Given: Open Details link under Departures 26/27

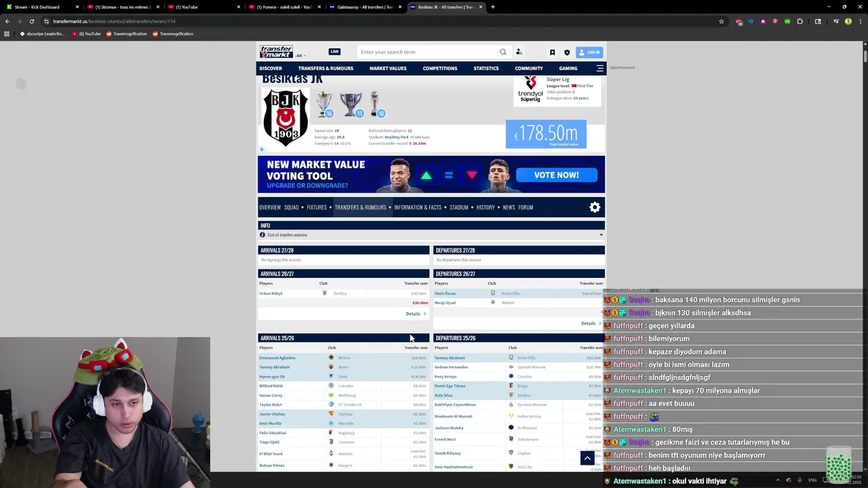Looking at the screenshot, I should coord(591,323).
